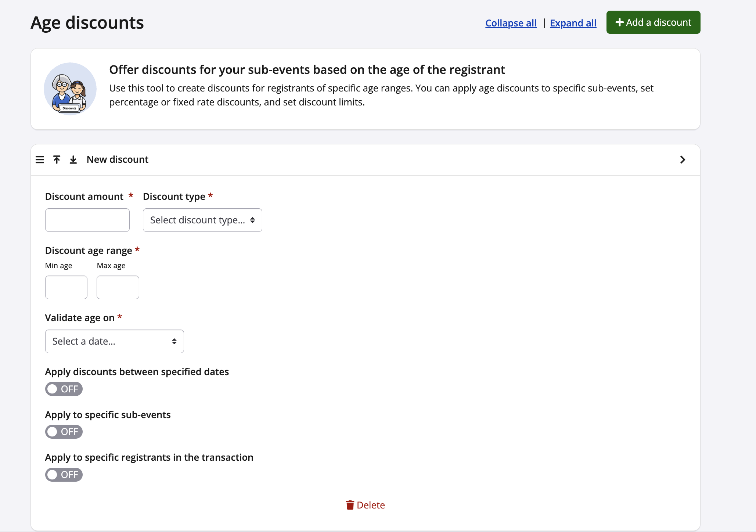The image size is (756, 532).
Task: Click the Delete text link
Action: tap(371, 505)
